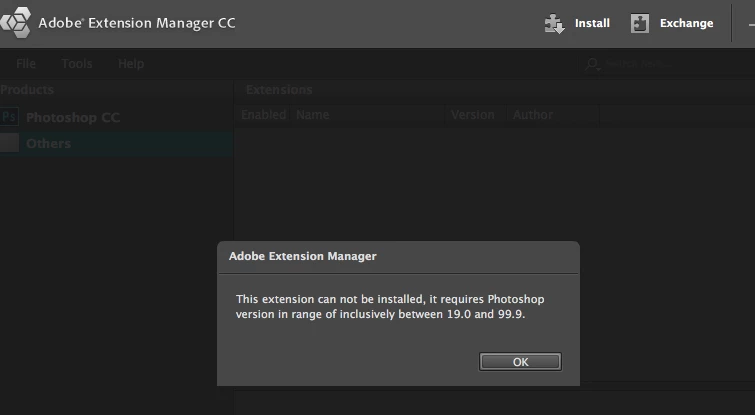Click the Adobe Extension Manager logo icon
Image resolution: width=755 pixels, height=415 pixels.
click(x=15, y=23)
